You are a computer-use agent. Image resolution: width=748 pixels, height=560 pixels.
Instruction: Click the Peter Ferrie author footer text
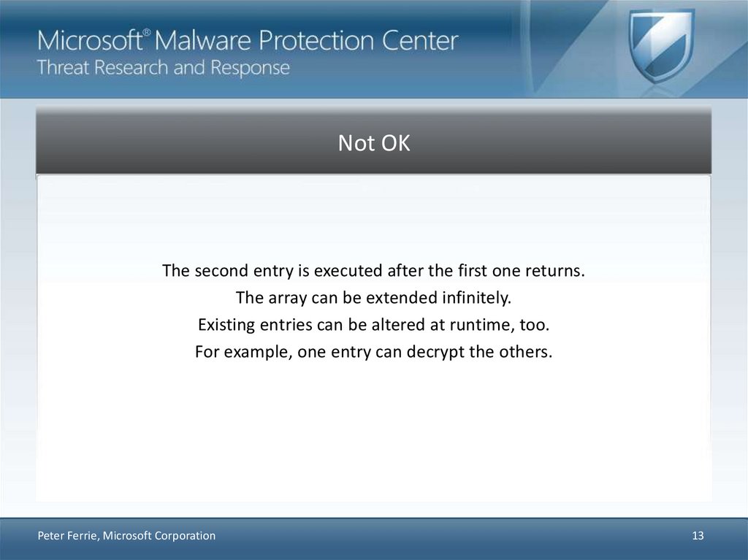click(126, 536)
